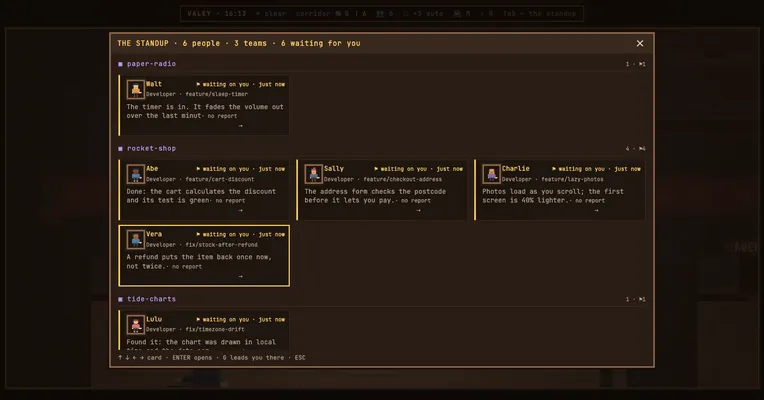The width and height of the screenshot is (764, 400).
Task: Click 'no report' on Sally's card
Action: click(x=416, y=200)
